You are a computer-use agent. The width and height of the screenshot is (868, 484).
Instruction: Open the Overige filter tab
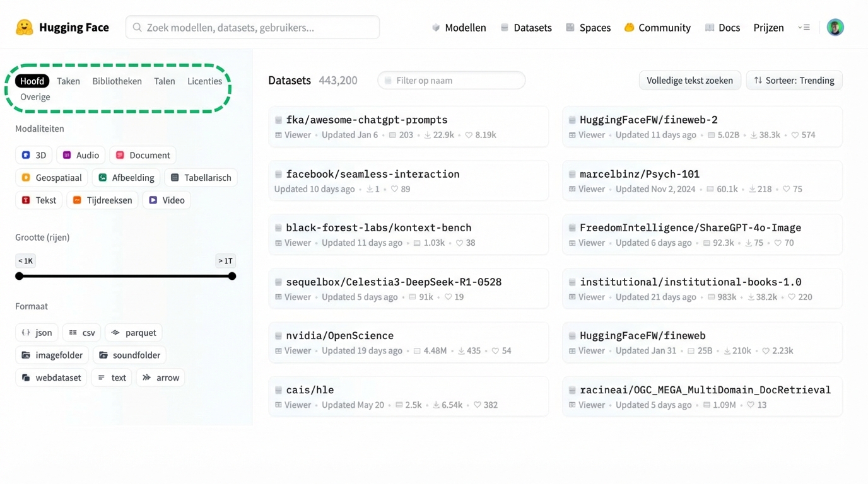coord(35,97)
